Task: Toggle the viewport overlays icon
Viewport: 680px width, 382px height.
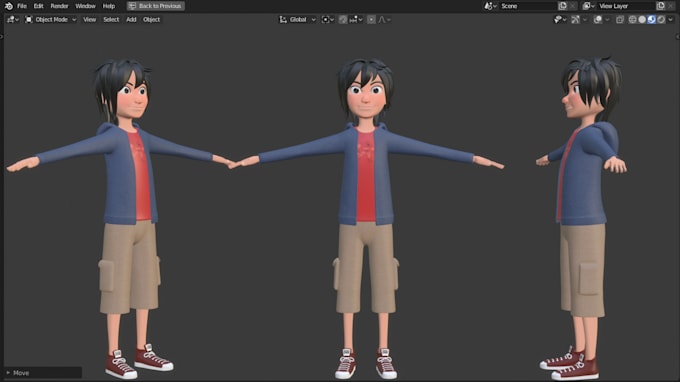Action: click(598, 20)
